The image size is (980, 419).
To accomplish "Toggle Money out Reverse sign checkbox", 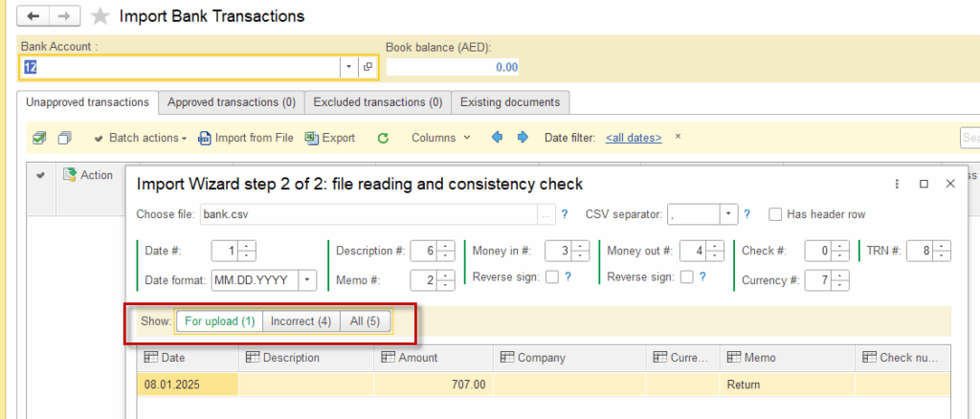I will (686, 277).
